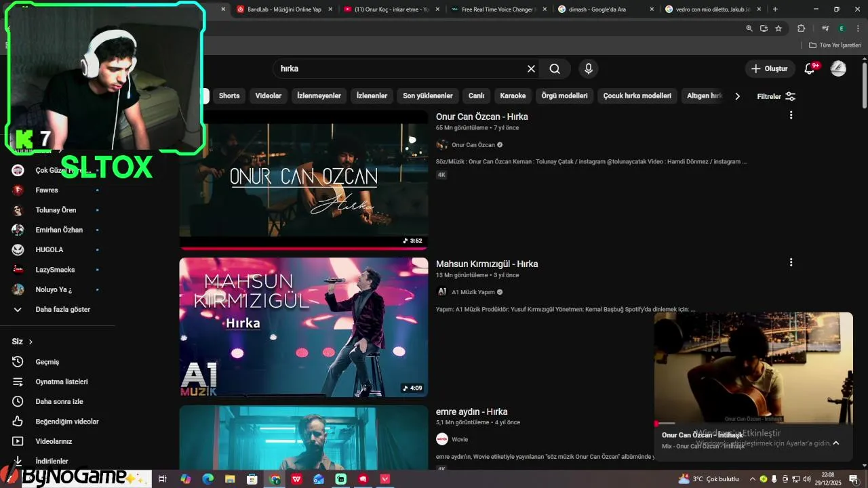Select the Çocuk hırka modelleri chip
Viewport: 868px width, 488px height.
tap(637, 96)
